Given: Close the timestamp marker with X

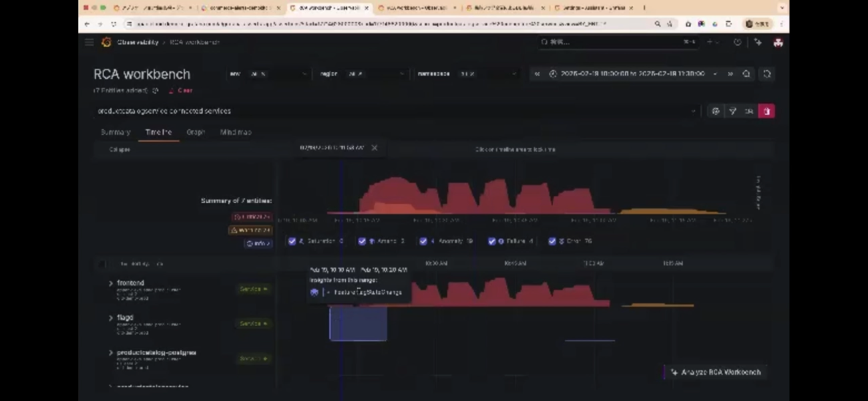Looking at the screenshot, I should pos(375,148).
